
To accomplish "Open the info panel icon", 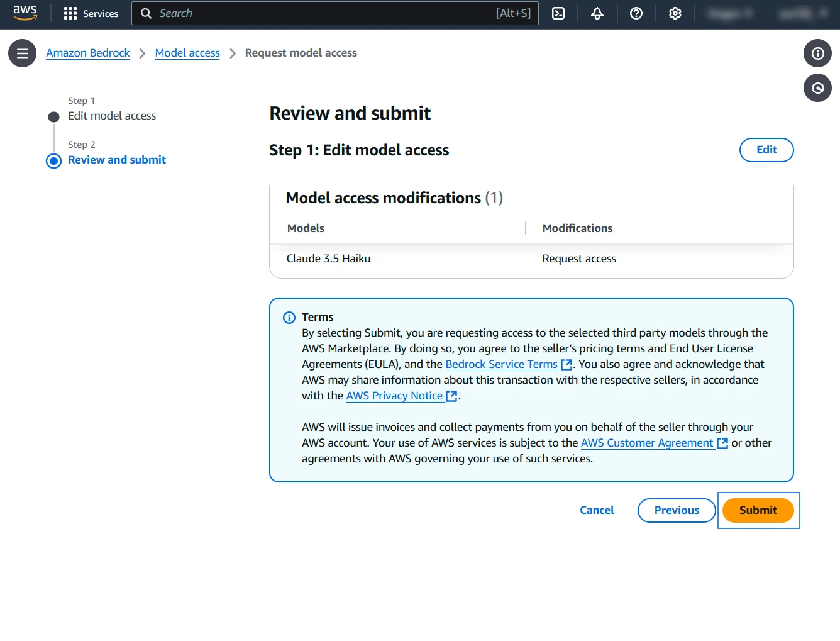I will click(x=817, y=53).
